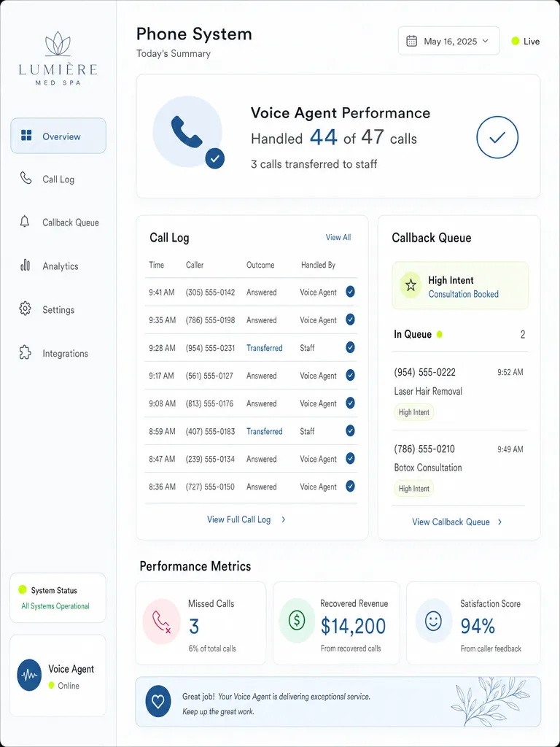This screenshot has width=560, height=747.
Task: Click the large outlined checkmark circle
Action: 497,137
